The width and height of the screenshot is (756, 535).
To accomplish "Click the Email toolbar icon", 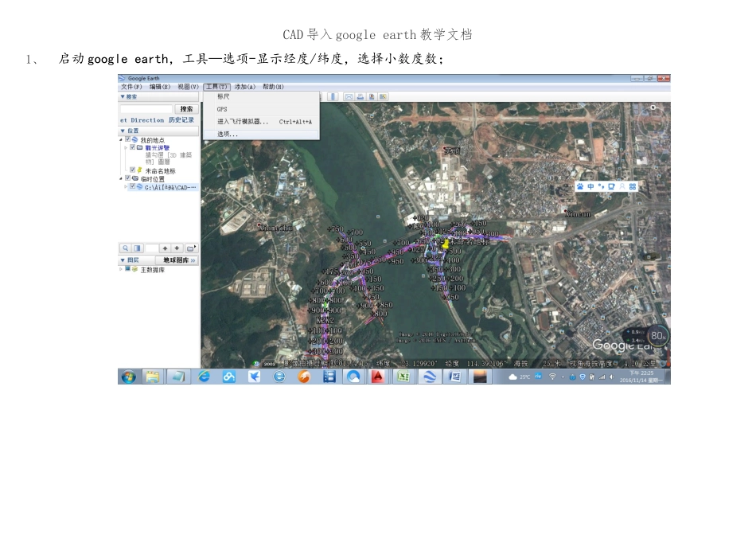I will tap(349, 97).
